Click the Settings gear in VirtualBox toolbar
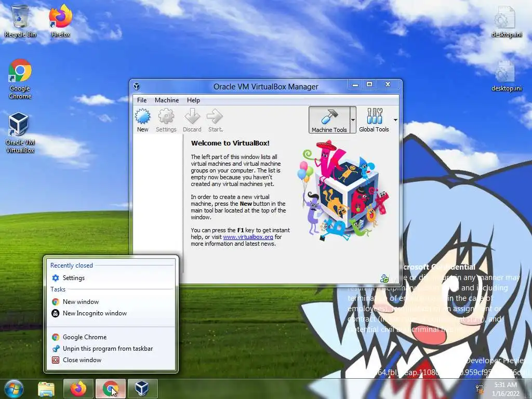532x399 pixels. click(166, 120)
